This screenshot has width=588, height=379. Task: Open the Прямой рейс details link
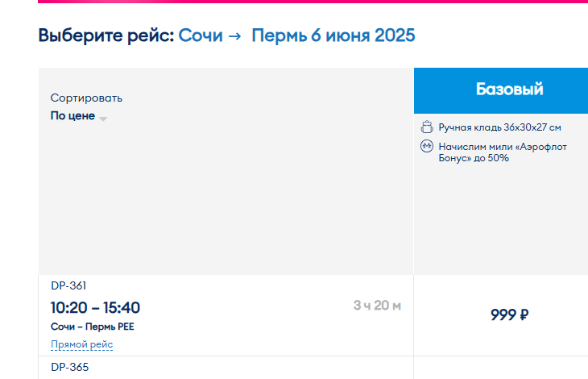click(x=81, y=344)
